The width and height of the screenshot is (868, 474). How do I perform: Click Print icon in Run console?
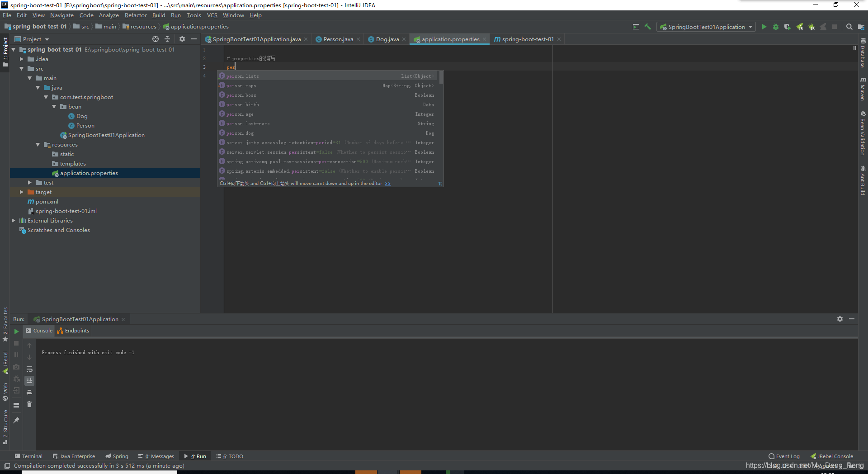[29, 393]
